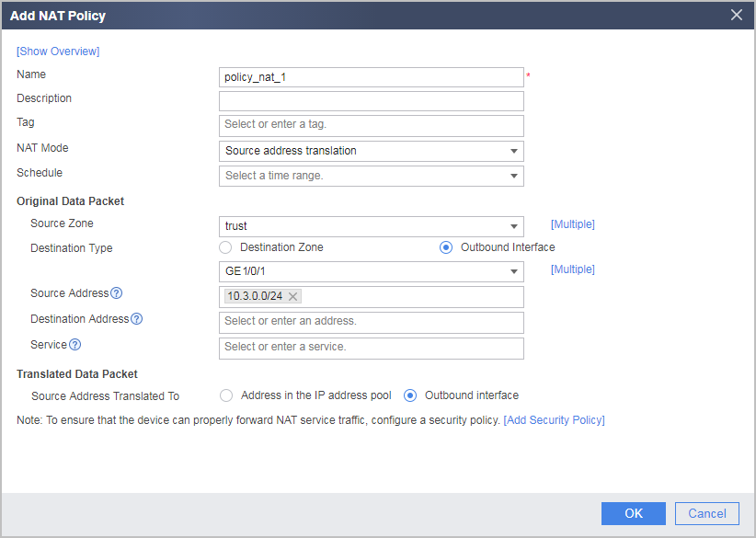
Task: Remove the 10.3.0.0/24 source address tag
Action: click(292, 296)
